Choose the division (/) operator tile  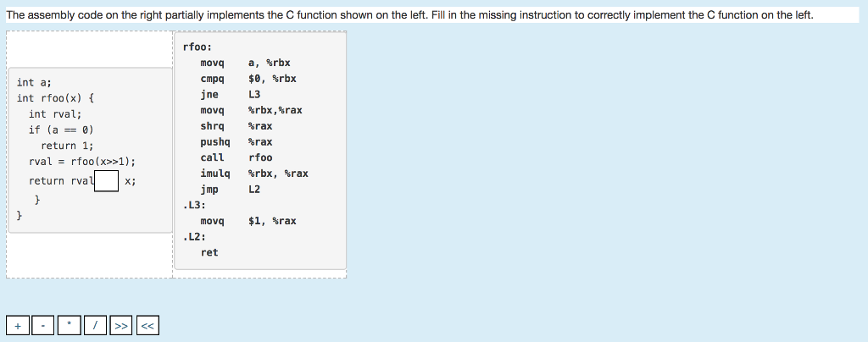(x=97, y=326)
